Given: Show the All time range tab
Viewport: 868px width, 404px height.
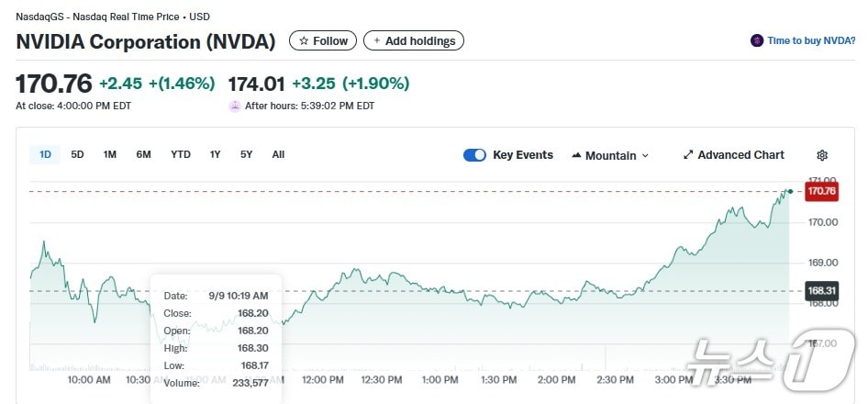Looking at the screenshot, I should point(278,154).
